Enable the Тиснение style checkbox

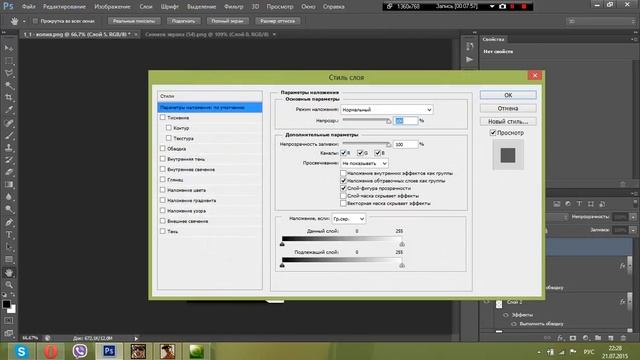(x=162, y=117)
